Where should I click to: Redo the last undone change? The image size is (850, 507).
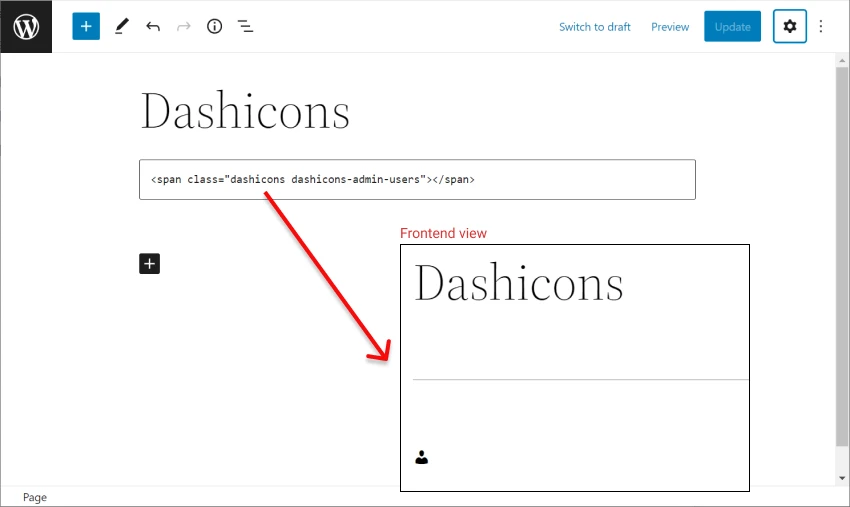[x=184, y=27]
